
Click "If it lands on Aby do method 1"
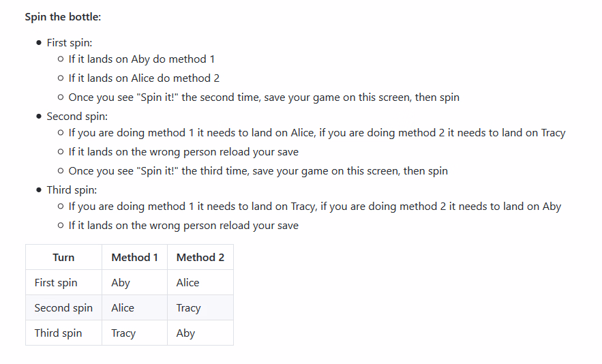tap(142, 59)
